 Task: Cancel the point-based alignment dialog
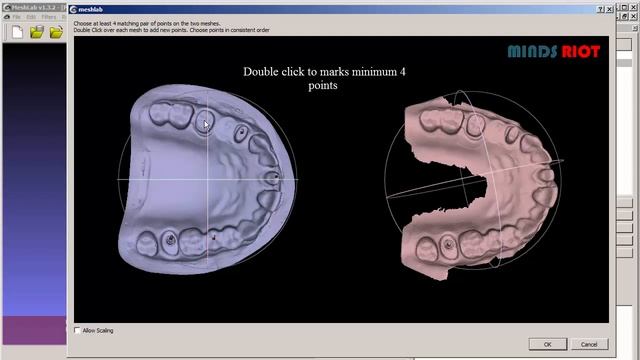[x=589, y=344]
